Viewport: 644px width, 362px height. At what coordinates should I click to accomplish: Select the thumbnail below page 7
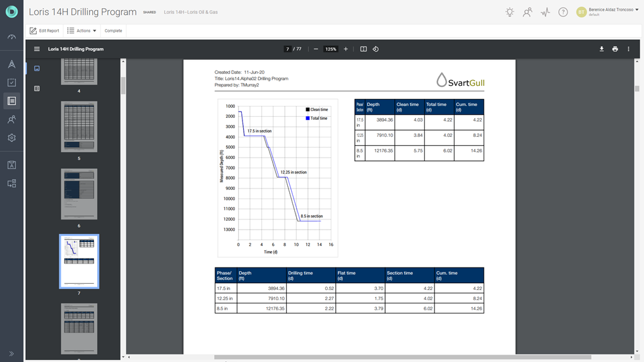pyautogui.click(x=80, y=329)
